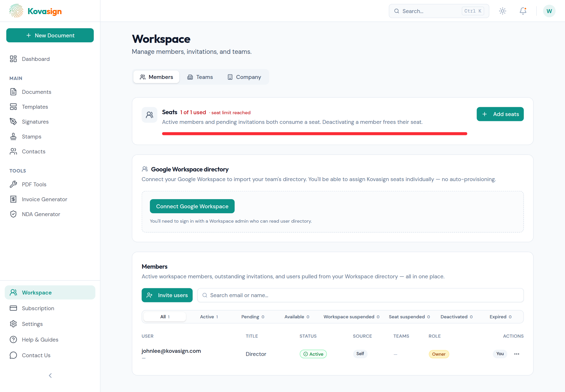
Task: Go to Documents in the sidebar
Action: pos(50,92)
